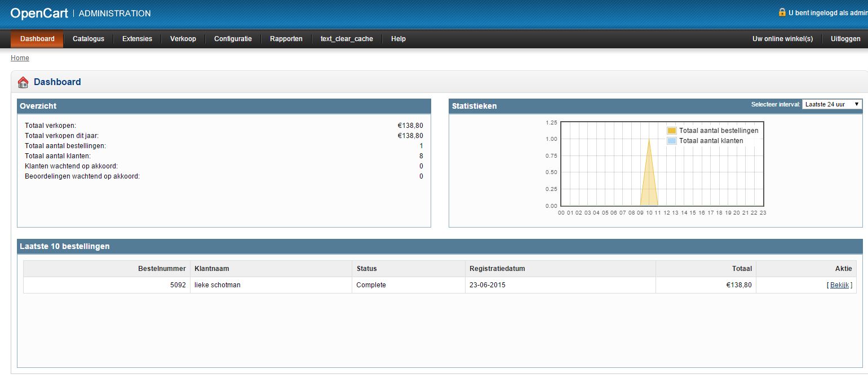The height and width of the screenshot is (378, 868).
Task: Click Uitloggen to log out
Action: [x=845, y=39]
